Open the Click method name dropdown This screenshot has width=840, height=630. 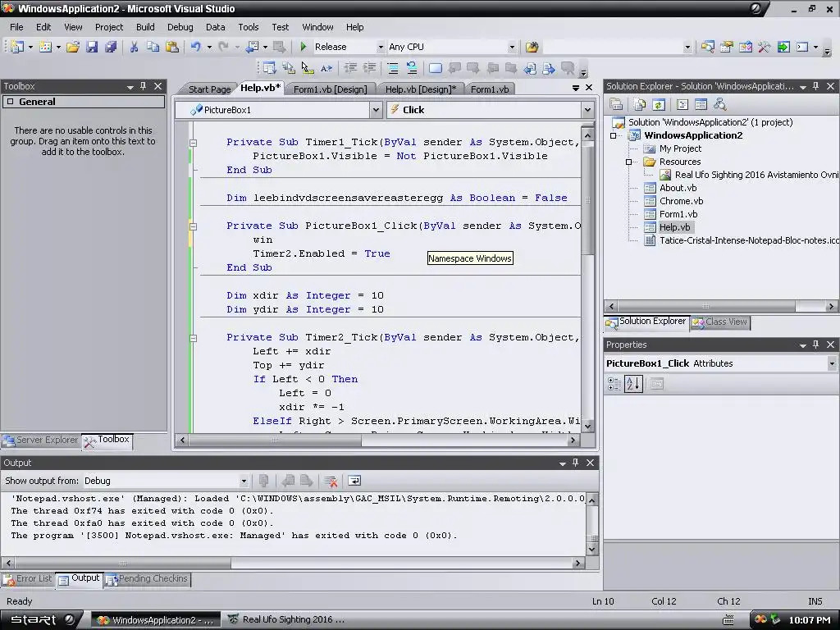(587, 110)
